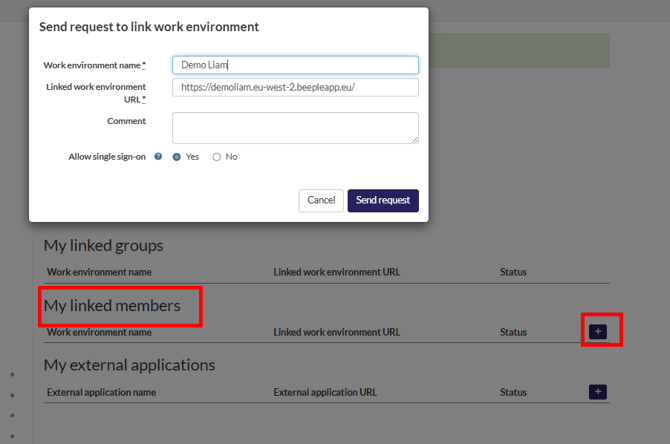670x444 pixels.
Task: Click the My external applications heading
Action: tap(129, 365)
